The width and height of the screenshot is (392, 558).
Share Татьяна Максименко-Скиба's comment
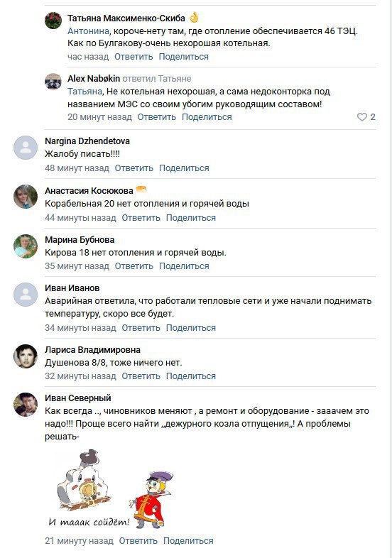pyautogui.click(x=184, y=57)
